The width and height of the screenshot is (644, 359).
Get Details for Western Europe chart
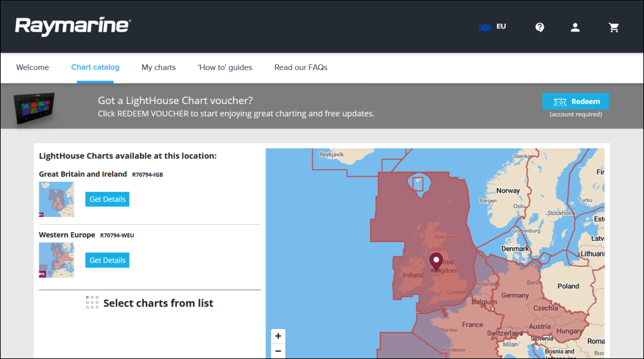coord(107,260)
